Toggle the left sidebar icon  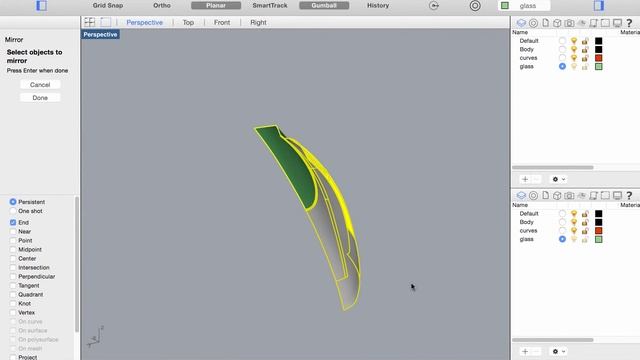42,6
